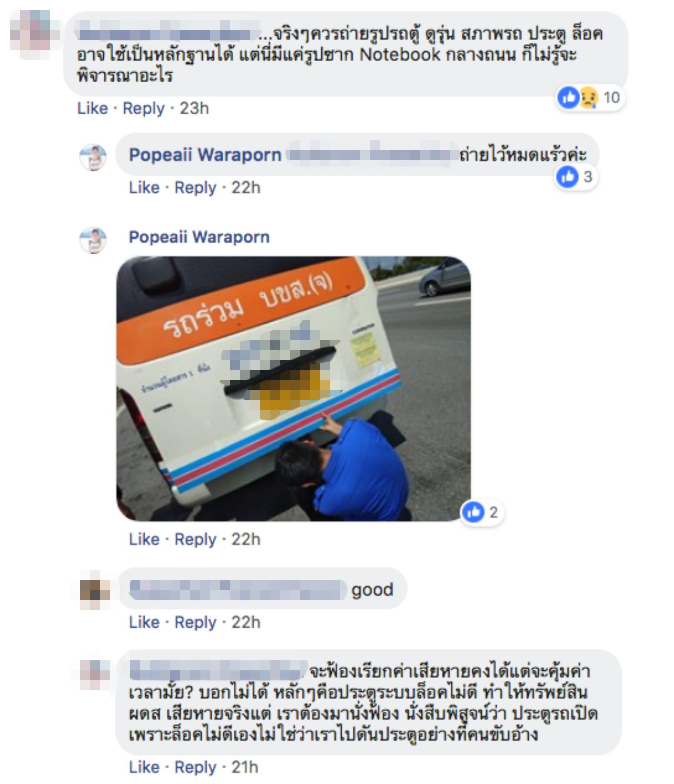The width and height of the screenshot is (674, 784).
Task: Click the like reaction icon showing 3
Action: [567, 176]
